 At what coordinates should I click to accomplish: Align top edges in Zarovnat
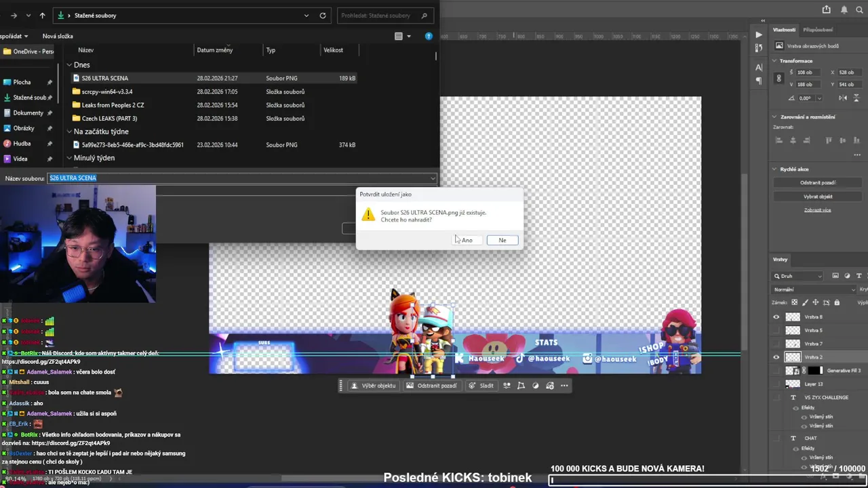(x=829, y=140)
